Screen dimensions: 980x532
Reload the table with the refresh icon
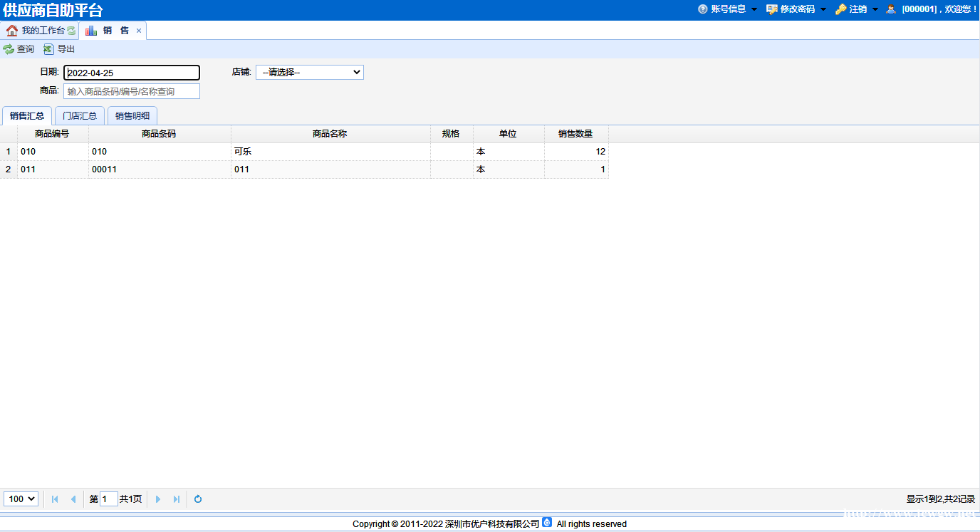[x=198, y=499]
